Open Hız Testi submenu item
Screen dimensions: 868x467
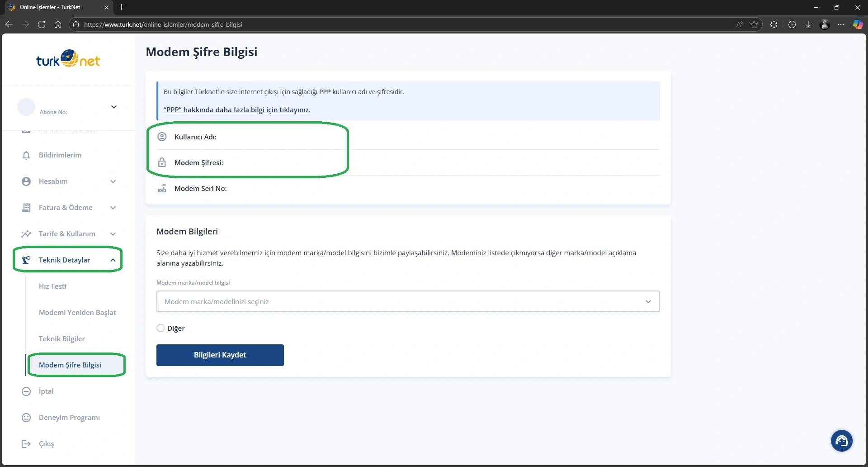pyautogui.click(x=52, y=286)
